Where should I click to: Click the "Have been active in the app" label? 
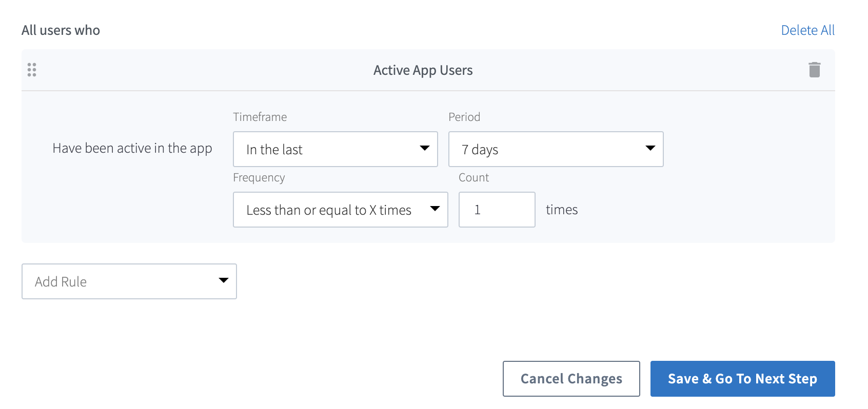point(132,149)
